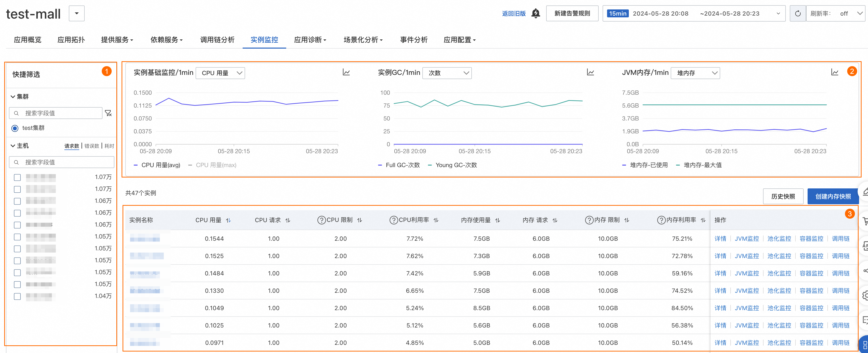Open the 次数 GC metric dropdown

pyautogui.click(x=447, y=73)
